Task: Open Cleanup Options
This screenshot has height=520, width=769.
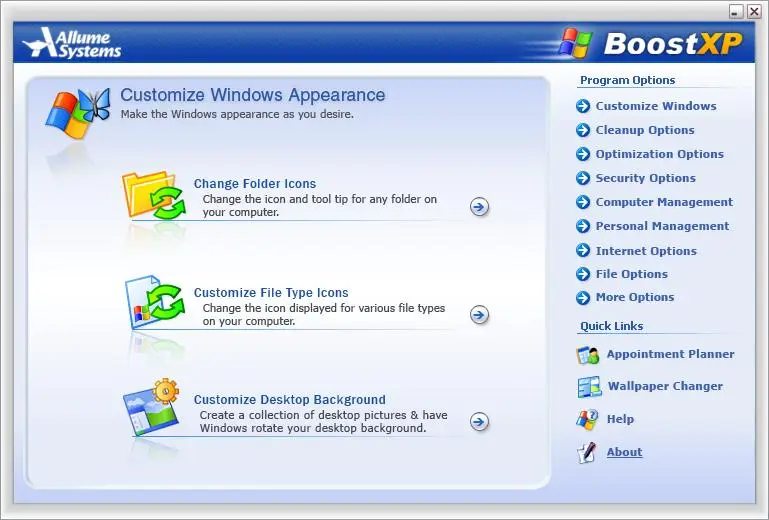Action: [645, 130]
